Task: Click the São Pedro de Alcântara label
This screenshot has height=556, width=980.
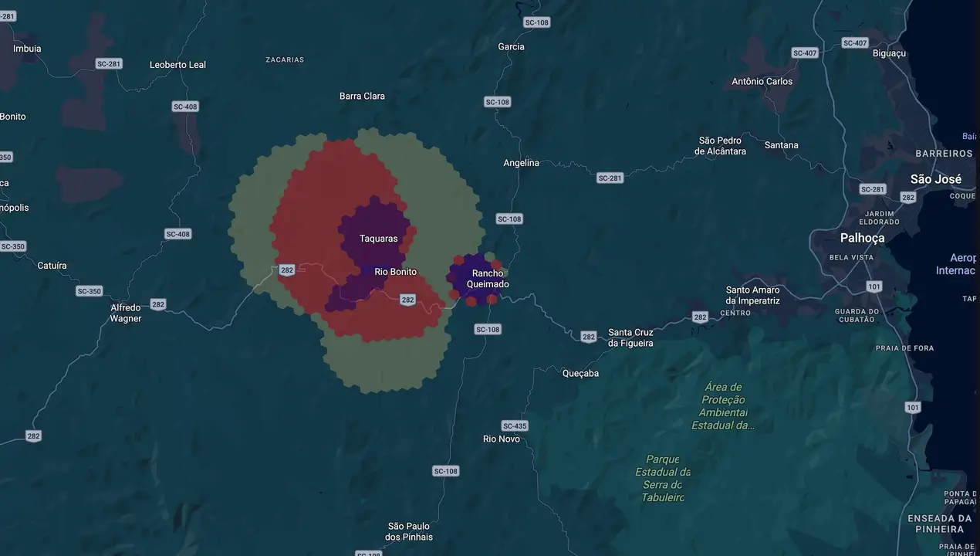Action: click(x=721, y=146)
